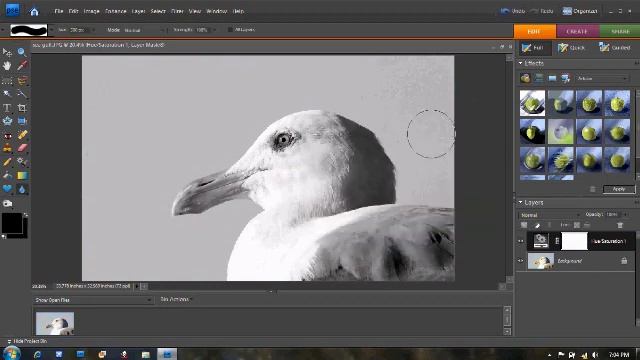Select the Zoom magnifier tool
Screen dimensions: 640x360
pos(22,52)
